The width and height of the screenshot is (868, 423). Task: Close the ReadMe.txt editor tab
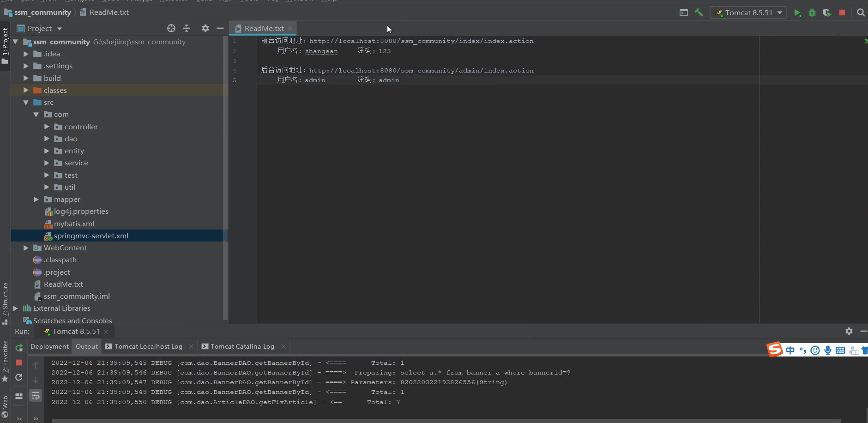pyautogui.click(x=290, y=29)
